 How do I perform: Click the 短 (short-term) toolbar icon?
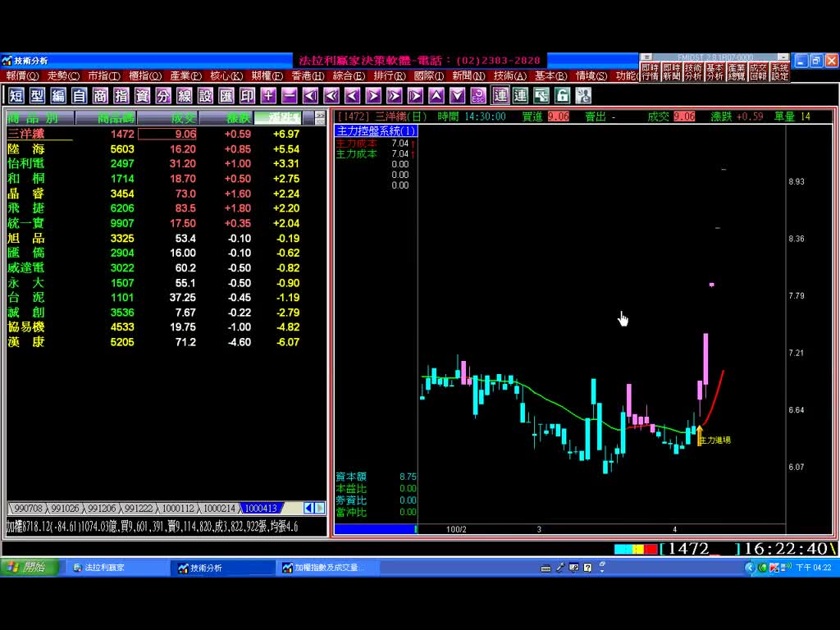click(16, 96)
